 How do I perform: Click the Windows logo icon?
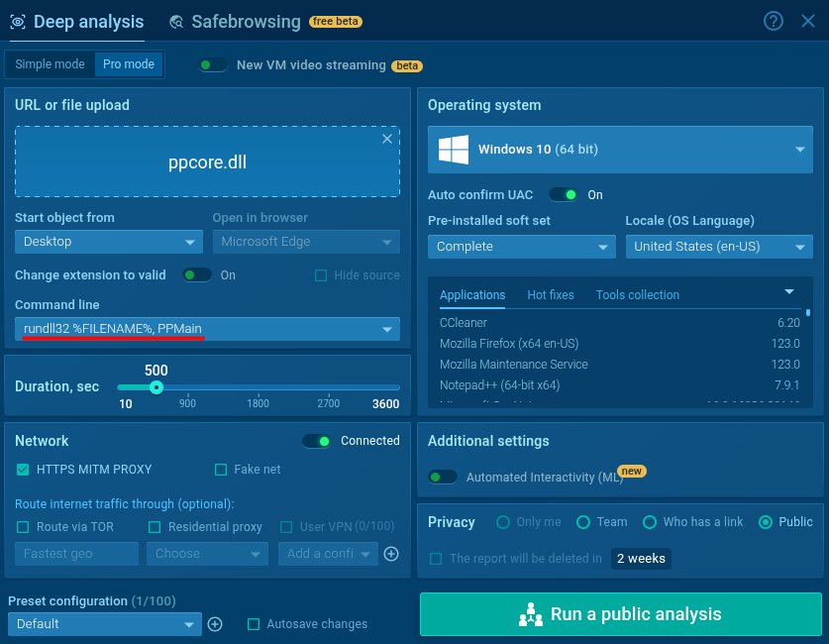pos(454,149)
